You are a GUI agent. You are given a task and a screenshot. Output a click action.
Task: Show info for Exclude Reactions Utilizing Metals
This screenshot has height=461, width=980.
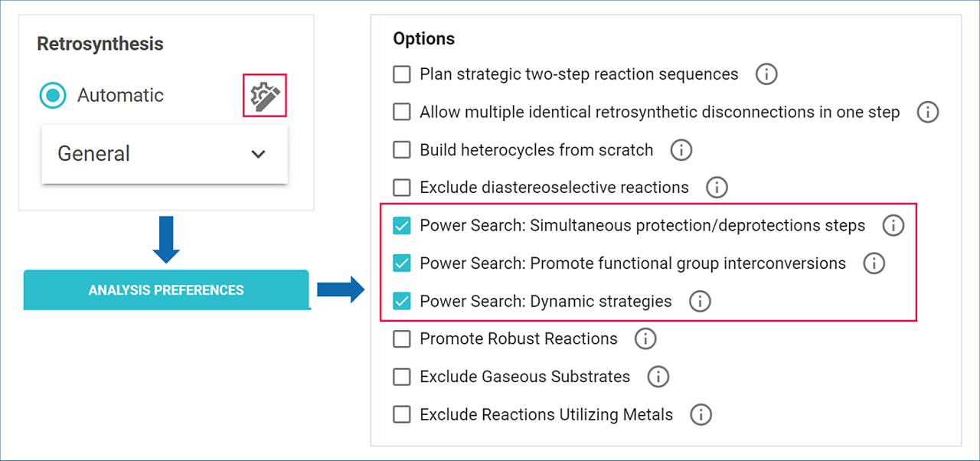coord(701,415)
